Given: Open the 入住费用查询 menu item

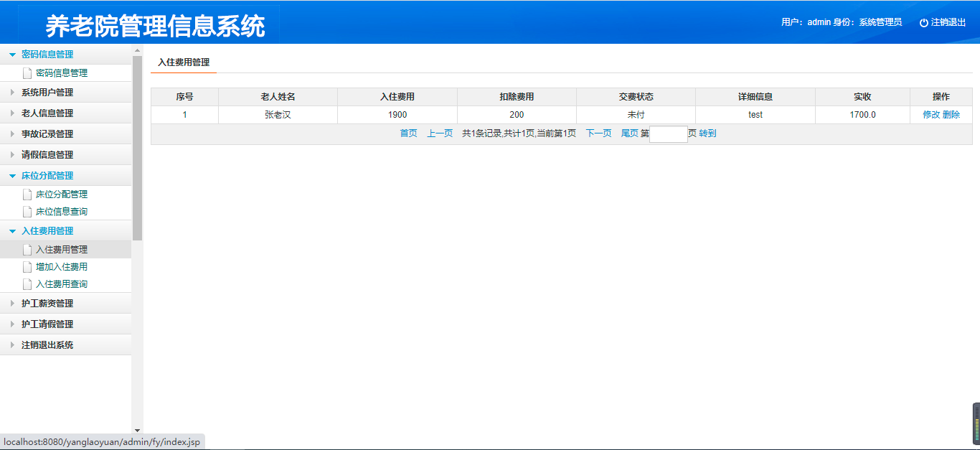Looking at the screenshot, I should pyautogui.click(x=62, y=284).
